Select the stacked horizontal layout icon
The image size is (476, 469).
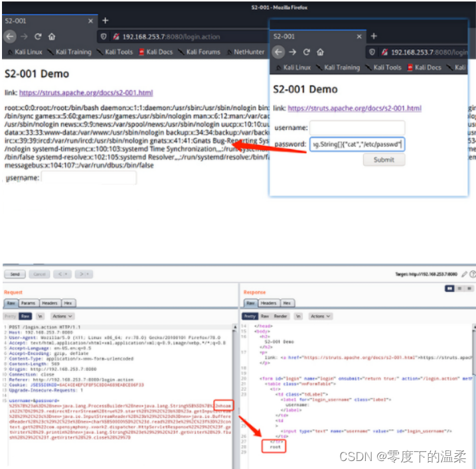(x=459, y=289)
